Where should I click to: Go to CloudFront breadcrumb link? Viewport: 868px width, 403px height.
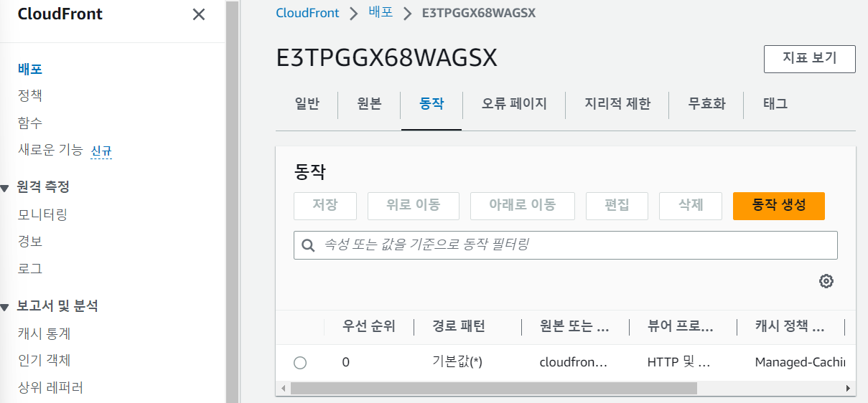[307, 13]
